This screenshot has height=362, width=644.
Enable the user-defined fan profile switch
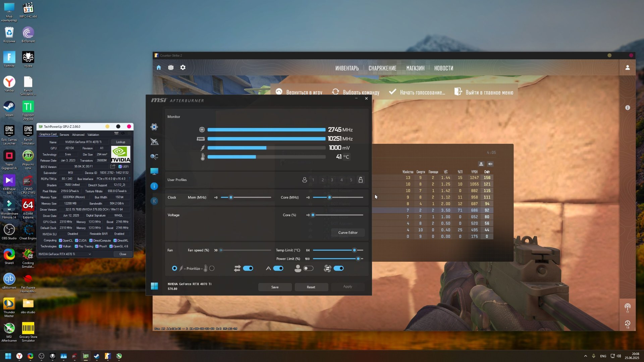point(308,268)
